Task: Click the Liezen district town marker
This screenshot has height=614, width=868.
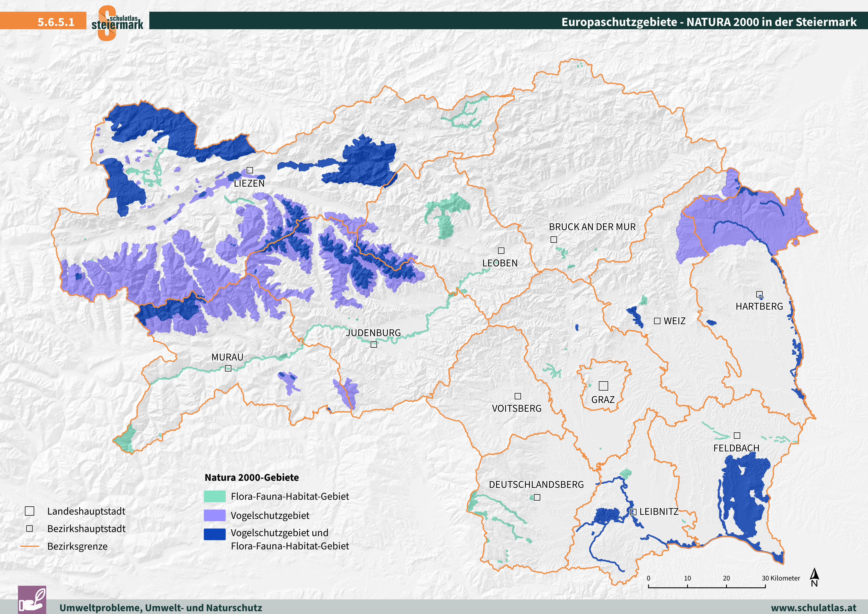Action: 249,170
